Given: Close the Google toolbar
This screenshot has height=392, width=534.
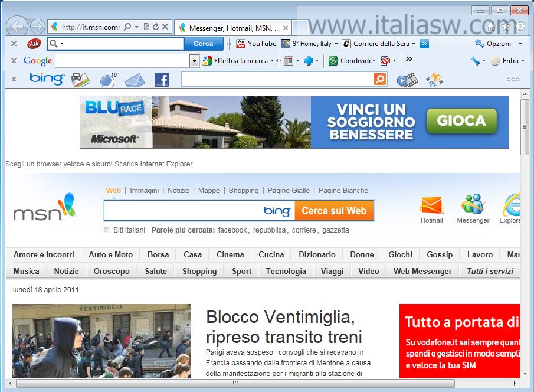Looking at the screenshot, I should pos(14,61).
